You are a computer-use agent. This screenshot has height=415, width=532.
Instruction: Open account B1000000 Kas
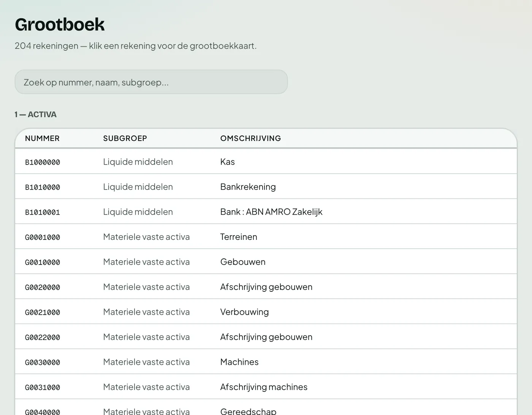[266, 162]
